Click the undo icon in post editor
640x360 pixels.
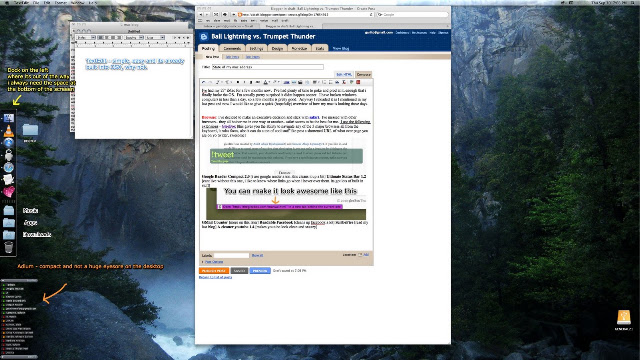tap(204, 82)
